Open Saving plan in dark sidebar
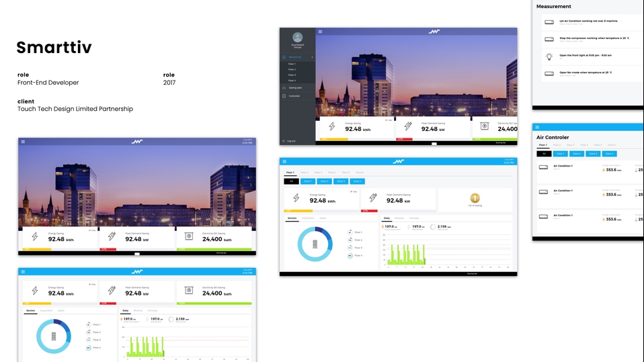This screenshot has width=644, height=362. [x=295, y=88]
